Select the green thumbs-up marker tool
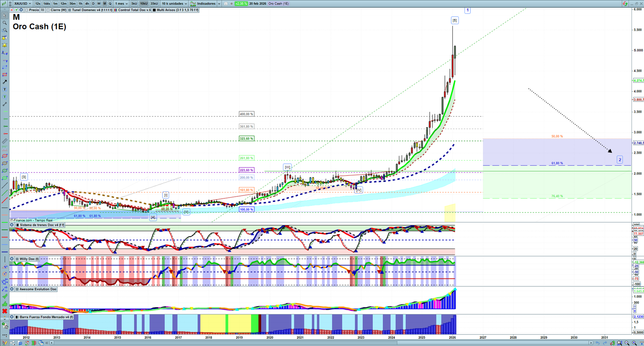The height and width of the screenshot is (346, 644). point(5,304)
